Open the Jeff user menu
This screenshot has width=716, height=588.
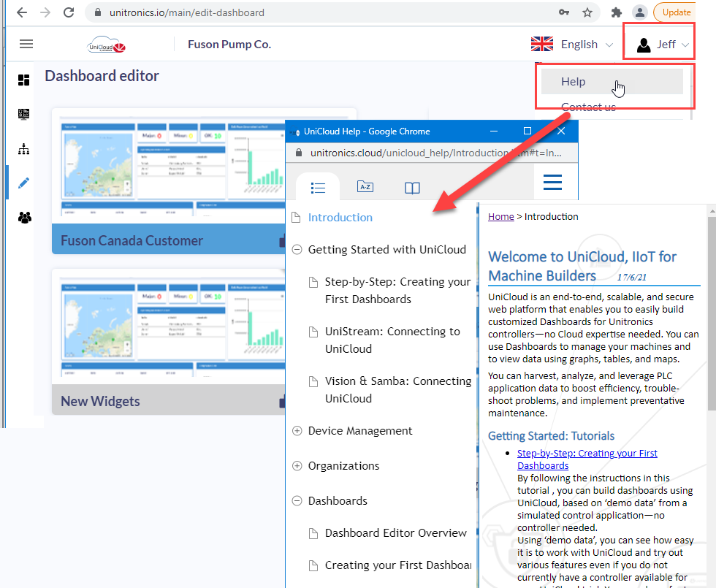(x=663, y=45)
